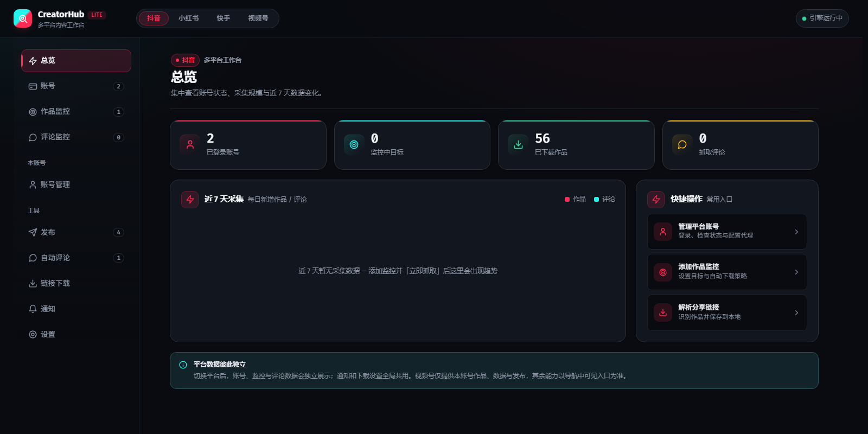The height and width of the screenshot is (434, 868).
Task: Click the 解析分享链接 quick action title
Action: point(698,308)
